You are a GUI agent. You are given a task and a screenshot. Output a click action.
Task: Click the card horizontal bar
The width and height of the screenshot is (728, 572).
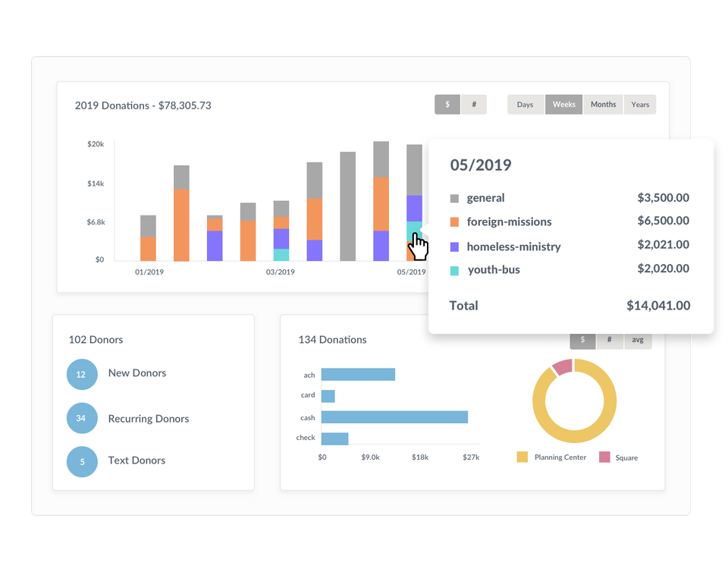click(328, 396)
